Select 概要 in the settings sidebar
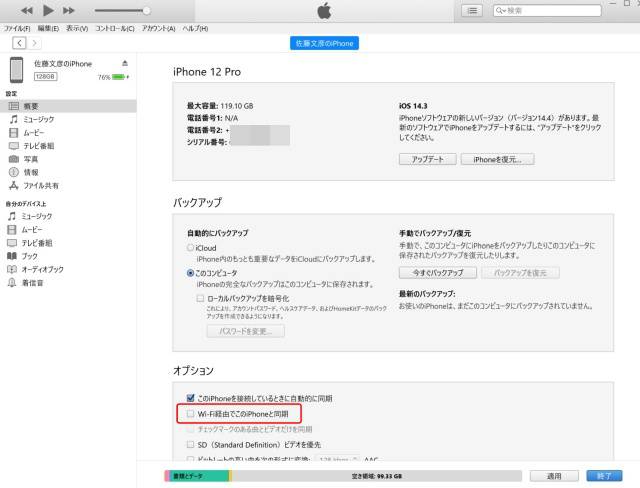Image resolution: width=640 pixels, height=488 pixels. [68, 106]
